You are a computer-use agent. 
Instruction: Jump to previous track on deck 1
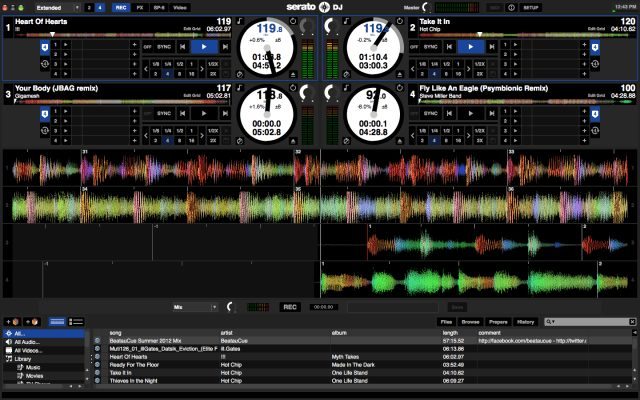182,47
